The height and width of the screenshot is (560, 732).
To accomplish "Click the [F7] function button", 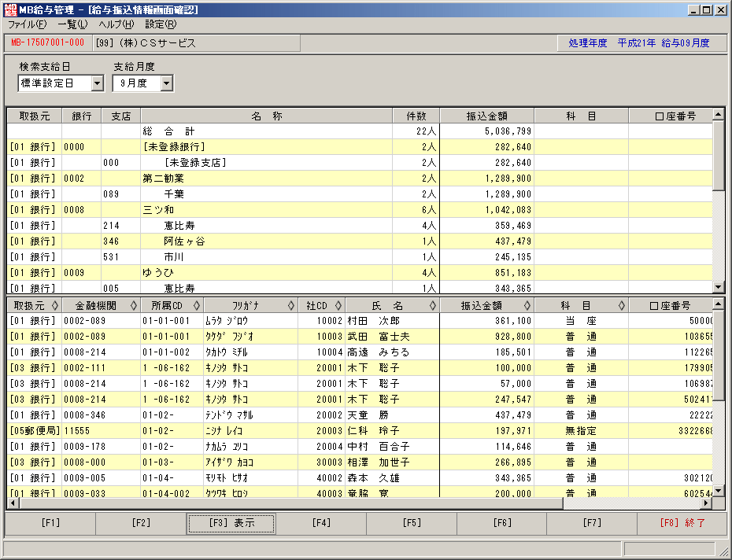I will coord(592,523).
